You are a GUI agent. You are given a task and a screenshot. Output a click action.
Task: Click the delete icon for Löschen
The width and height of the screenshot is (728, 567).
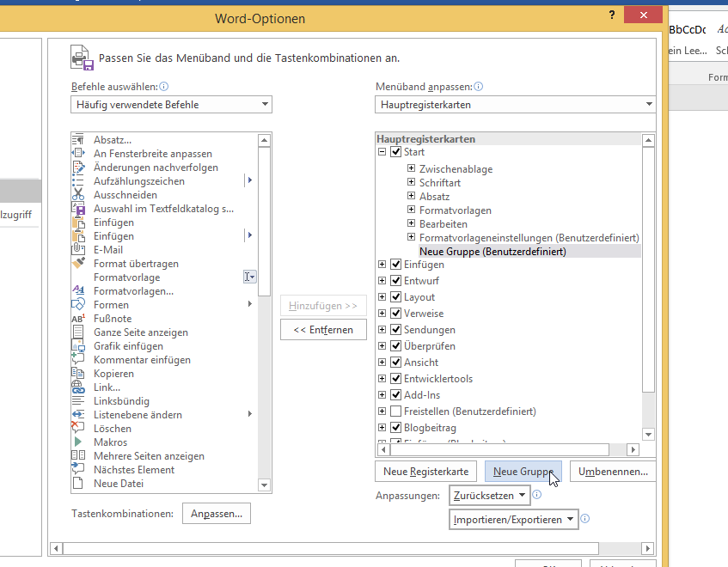tap(78, 429)
